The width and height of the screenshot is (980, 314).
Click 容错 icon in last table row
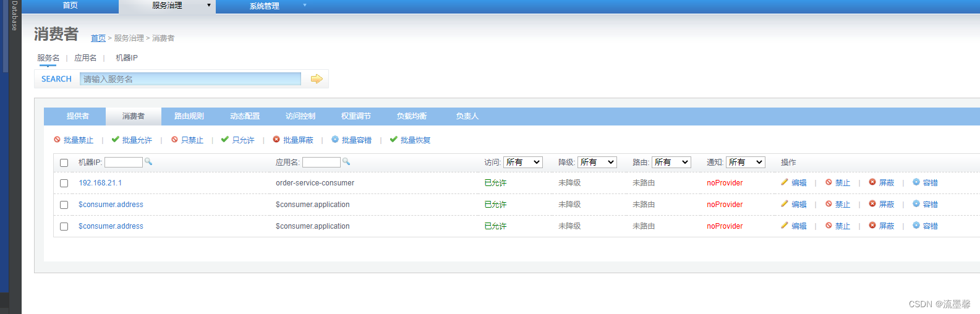point(916,226)
